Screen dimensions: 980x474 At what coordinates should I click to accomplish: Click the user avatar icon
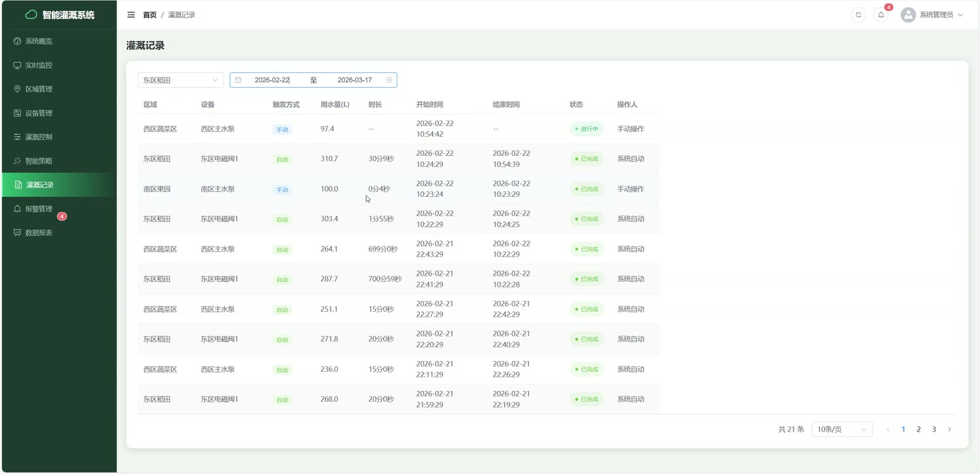pos(908,14)
